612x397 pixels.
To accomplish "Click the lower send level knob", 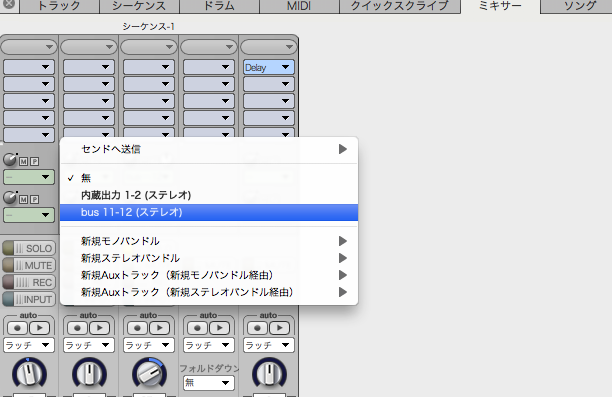I will [10, 198].
